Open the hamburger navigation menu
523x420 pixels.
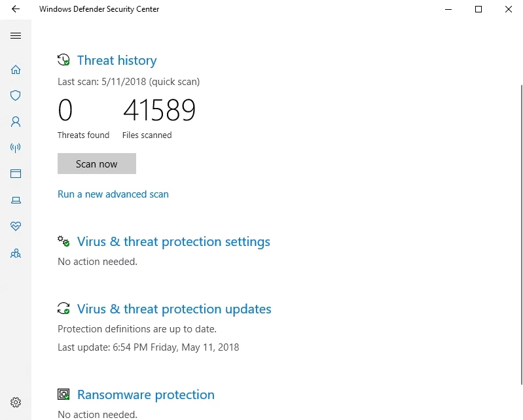[x=16, y=36]
